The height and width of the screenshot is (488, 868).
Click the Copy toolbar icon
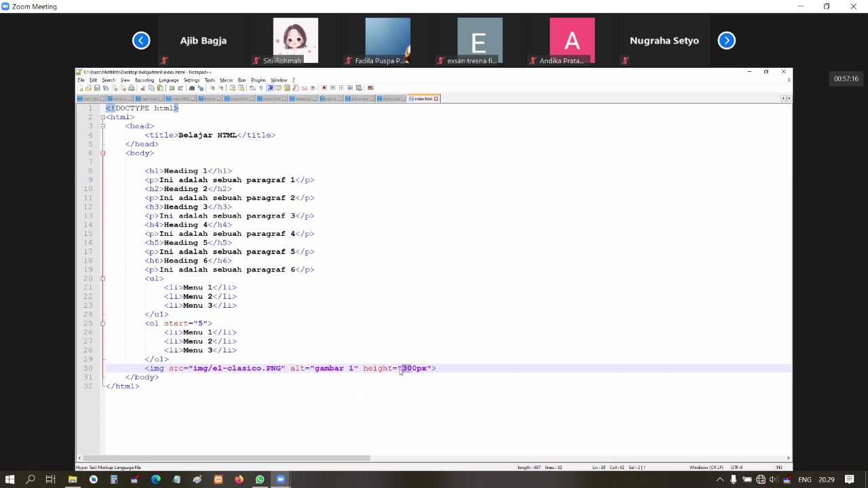151,88
